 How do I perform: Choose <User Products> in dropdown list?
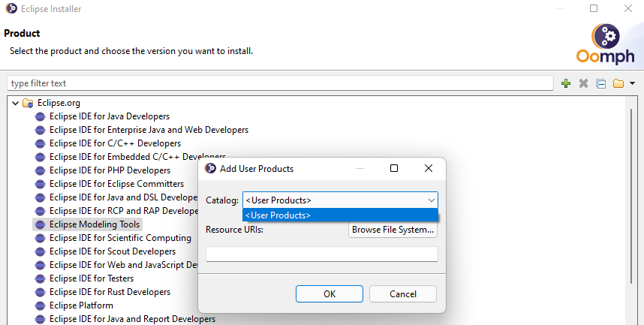pyautogui.click(x=340, y=215)
